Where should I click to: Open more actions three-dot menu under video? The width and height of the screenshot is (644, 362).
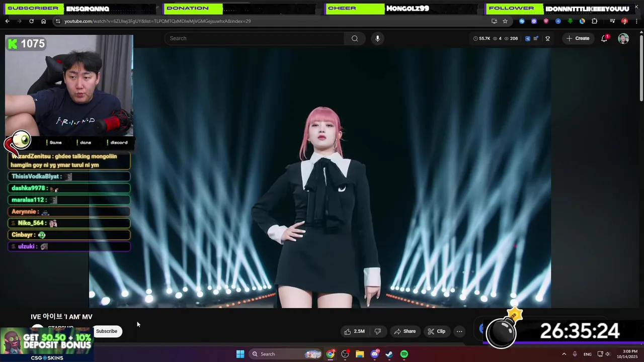click(459, 331)
